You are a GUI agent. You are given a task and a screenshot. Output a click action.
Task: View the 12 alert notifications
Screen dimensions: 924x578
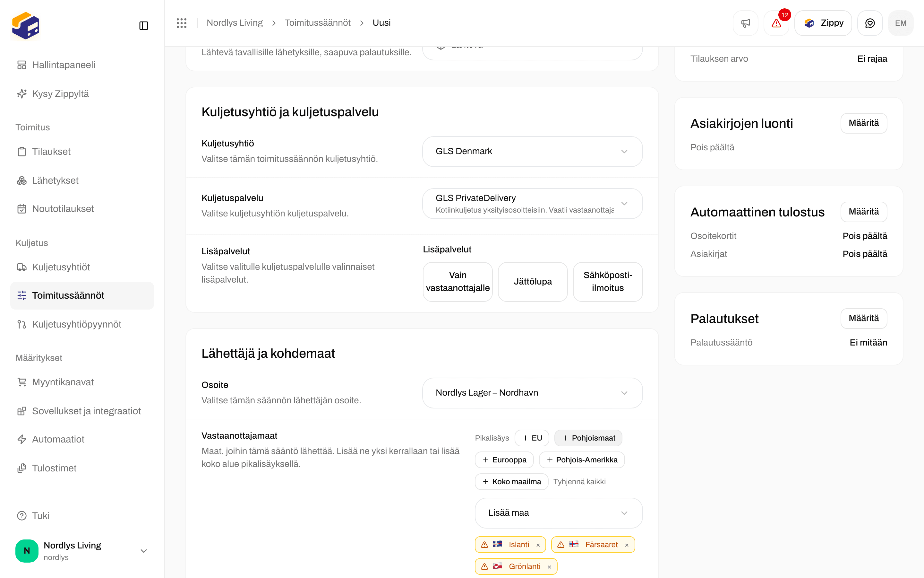coord(776,23)
